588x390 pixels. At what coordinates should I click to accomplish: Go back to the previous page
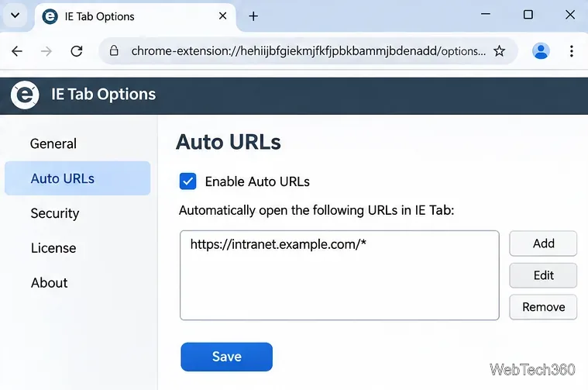pyautogui.click(x=17, y=51)
